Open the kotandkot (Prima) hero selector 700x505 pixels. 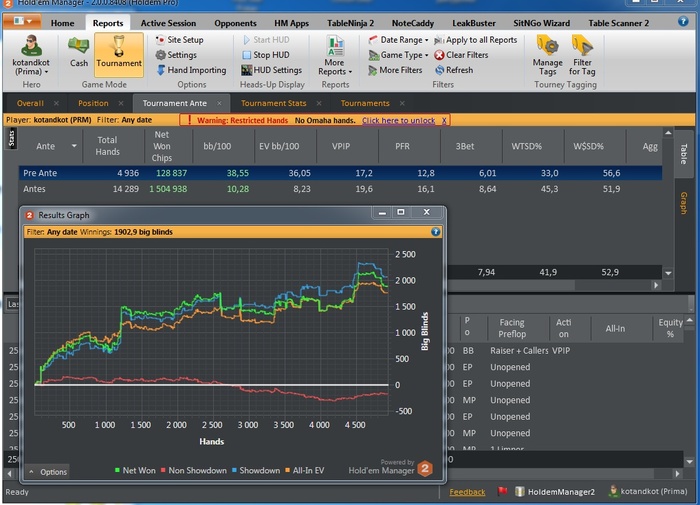(x=31, y=55)
